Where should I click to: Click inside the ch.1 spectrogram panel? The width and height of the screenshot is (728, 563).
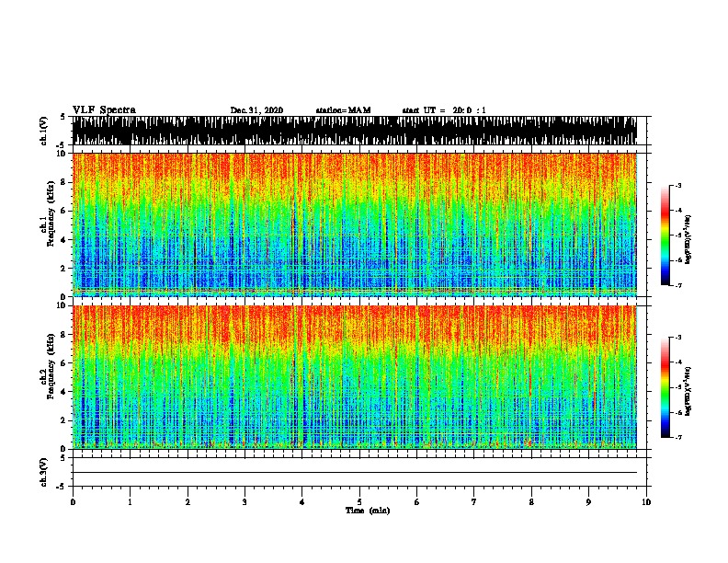(x=354, y=224)
